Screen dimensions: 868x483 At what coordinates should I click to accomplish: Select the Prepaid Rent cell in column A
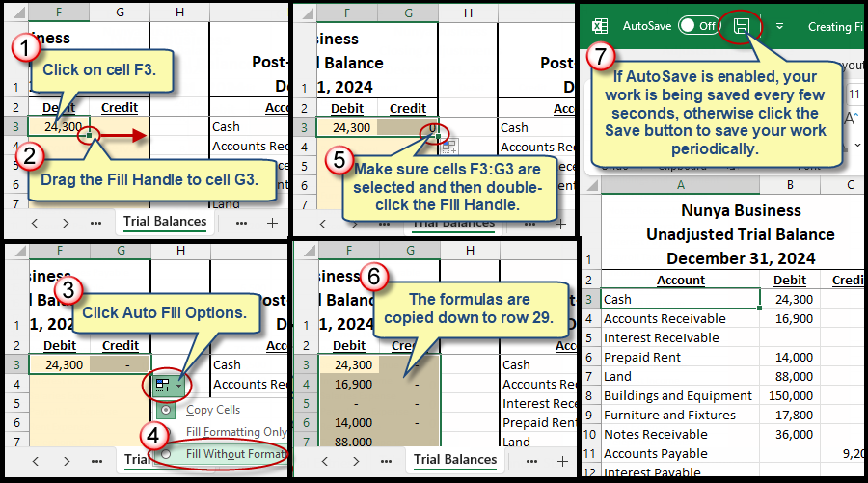680,358
